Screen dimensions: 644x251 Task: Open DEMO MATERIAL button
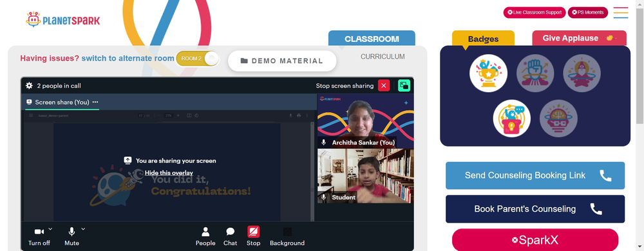pyautogui.click(x=282, y=61)
